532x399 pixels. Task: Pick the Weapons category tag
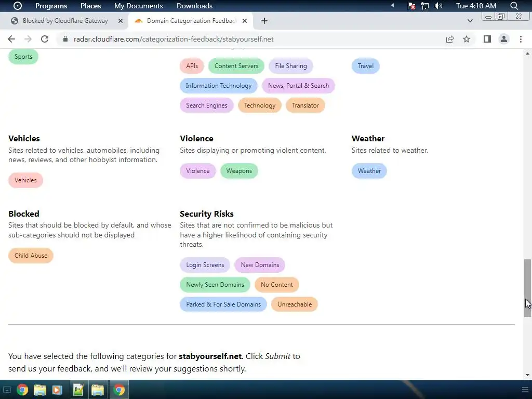(x=239, y=170)
